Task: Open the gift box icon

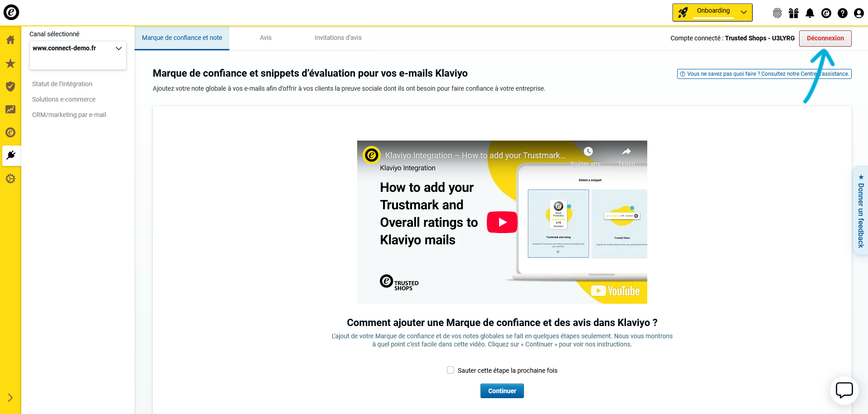Action: 794,13
